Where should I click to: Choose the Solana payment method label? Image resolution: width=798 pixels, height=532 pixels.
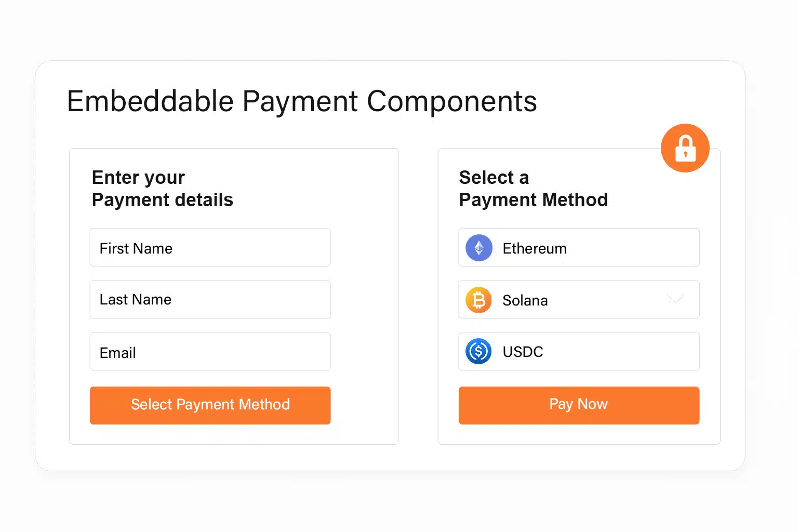pyautogui.click(x=525, y=300)
